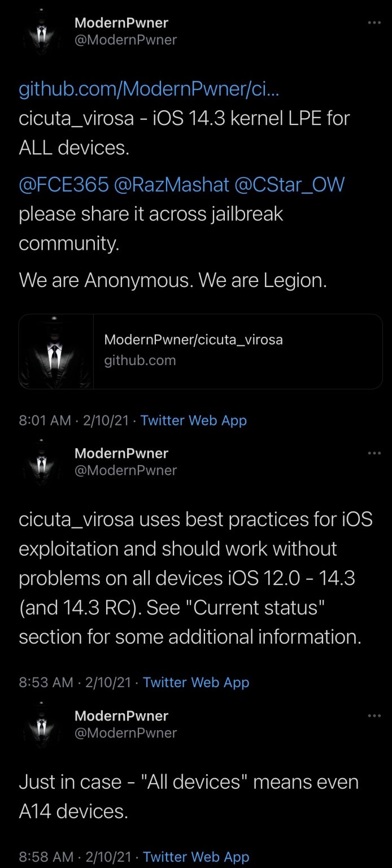Open the first tweet's three-dot more menu
This screenshot has width=392, height=868.
[x=374, y=23]
